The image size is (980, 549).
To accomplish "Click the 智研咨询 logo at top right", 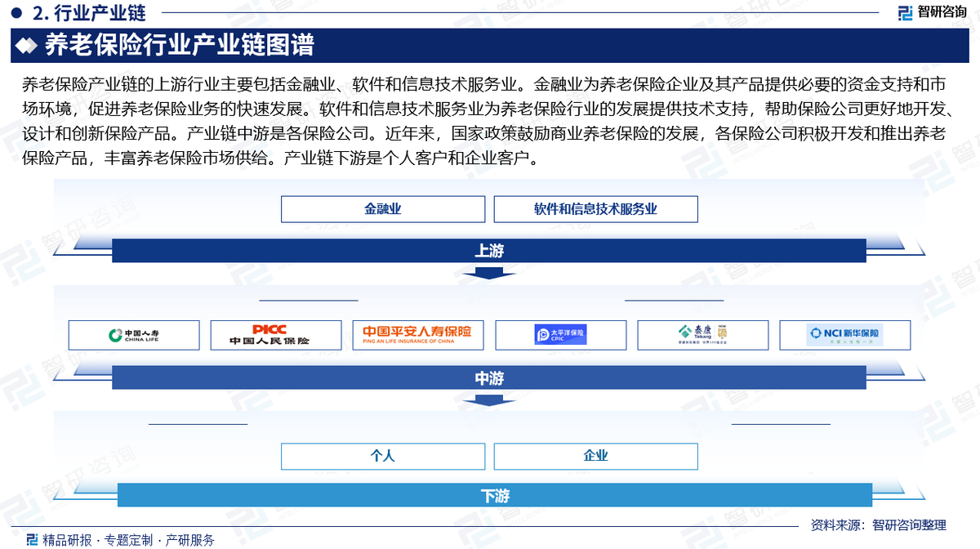I will click(931, 12).
